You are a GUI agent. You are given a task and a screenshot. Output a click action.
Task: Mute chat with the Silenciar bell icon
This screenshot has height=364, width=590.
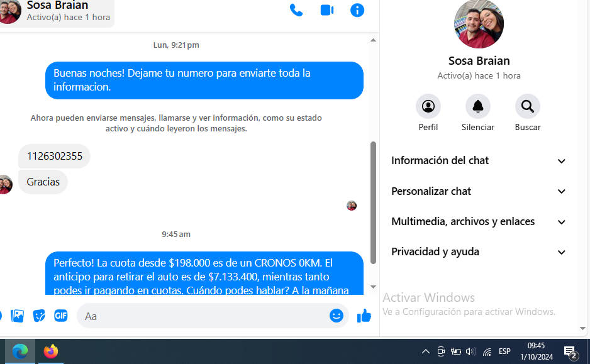pyautogui.click(x=478, y=106)
